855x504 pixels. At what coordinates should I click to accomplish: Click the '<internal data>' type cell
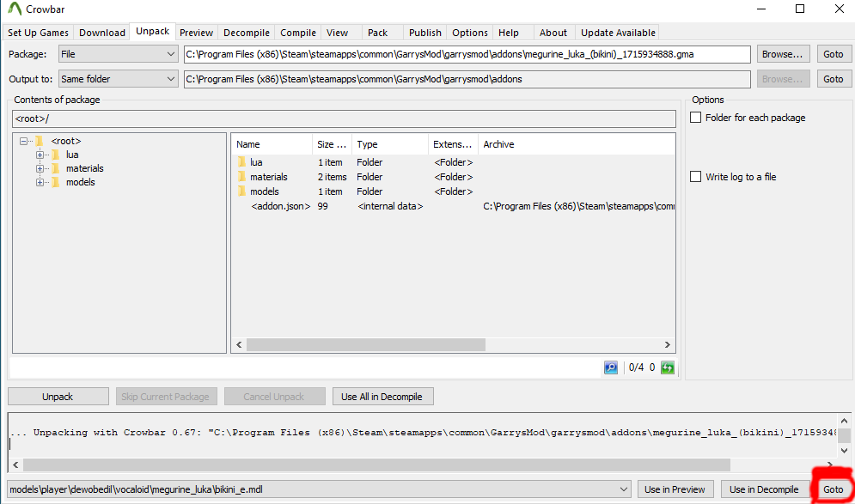click(390, 207)
